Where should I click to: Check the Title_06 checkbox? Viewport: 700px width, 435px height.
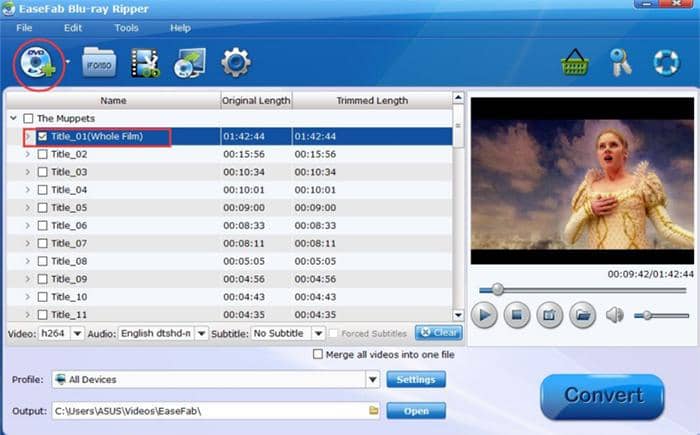tap(42, 226)
